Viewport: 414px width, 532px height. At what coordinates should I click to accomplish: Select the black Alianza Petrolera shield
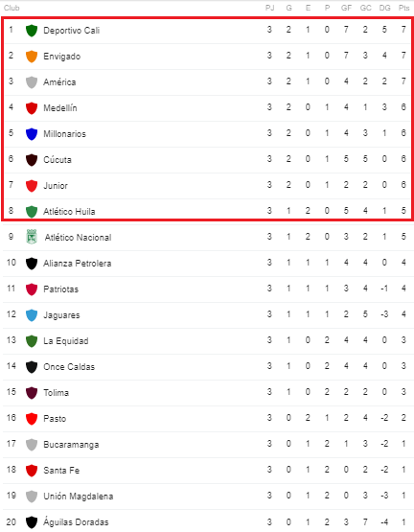[x=32, y=264]
